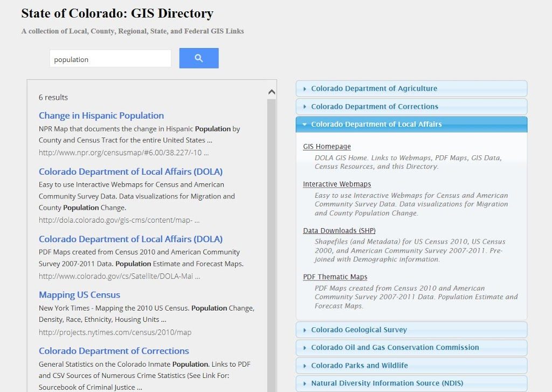Click the blue magnifier search button
552x392 pixels.
(x=199, y=58)
